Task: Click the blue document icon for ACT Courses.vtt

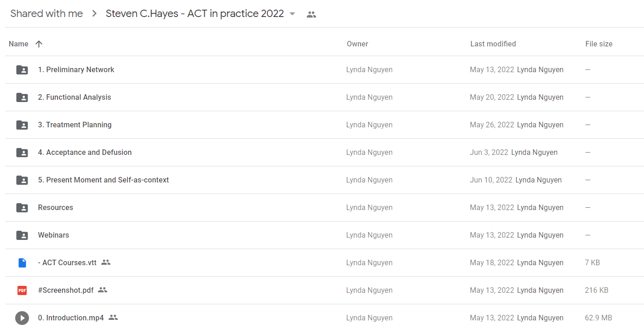Action: pos(22,263)
